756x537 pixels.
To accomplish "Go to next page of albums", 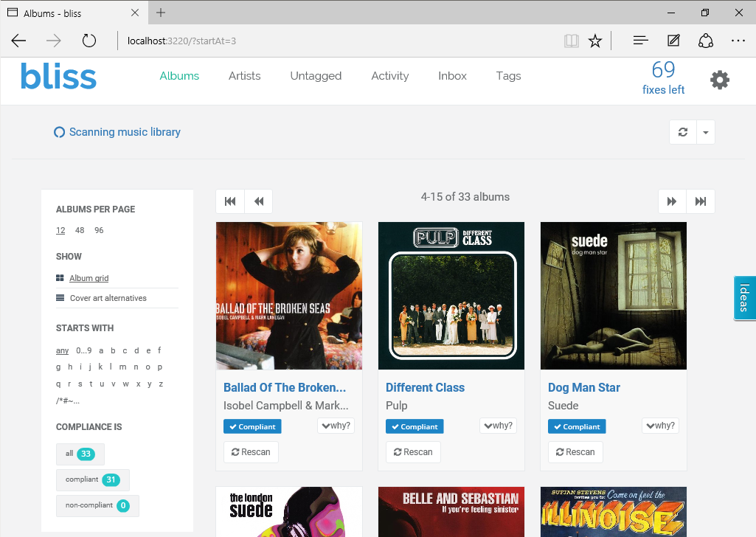I will tap(672, 201).
